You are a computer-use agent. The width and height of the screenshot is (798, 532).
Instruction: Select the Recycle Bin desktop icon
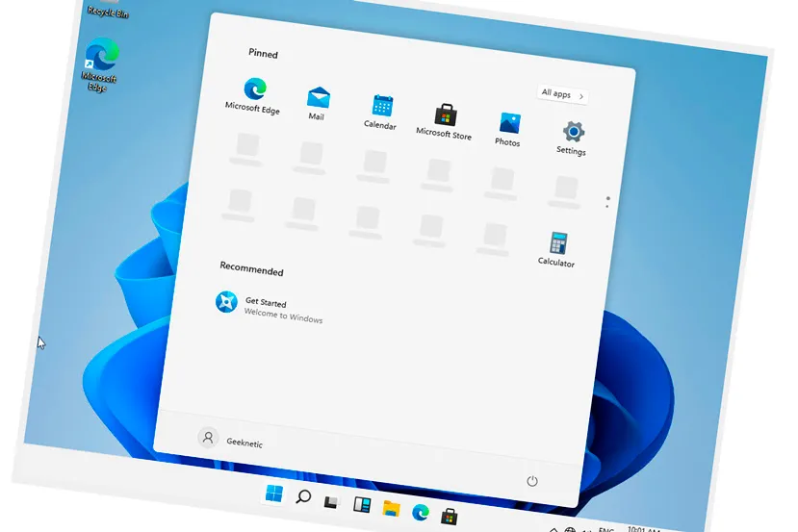pyautogui.click(x=108, y=11)
